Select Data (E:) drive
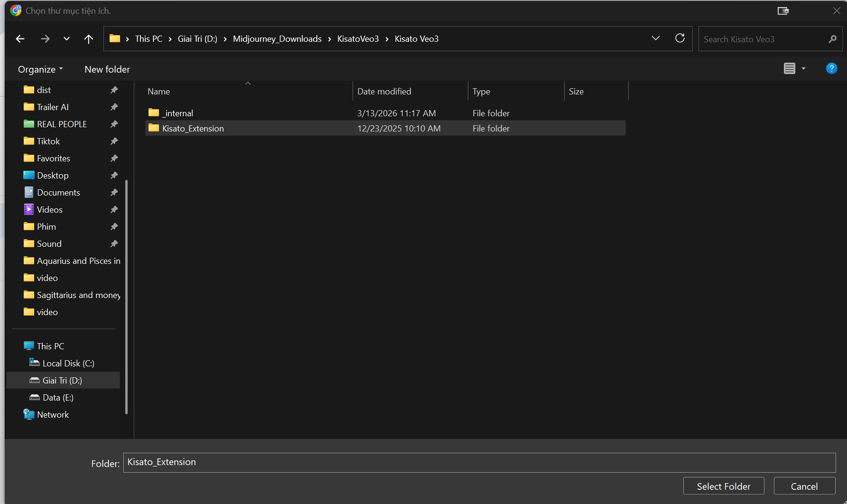 tap(58, 397)
